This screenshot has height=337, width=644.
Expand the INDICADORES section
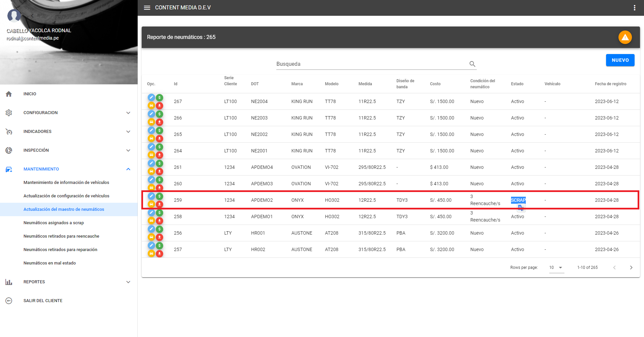point(128,132)
